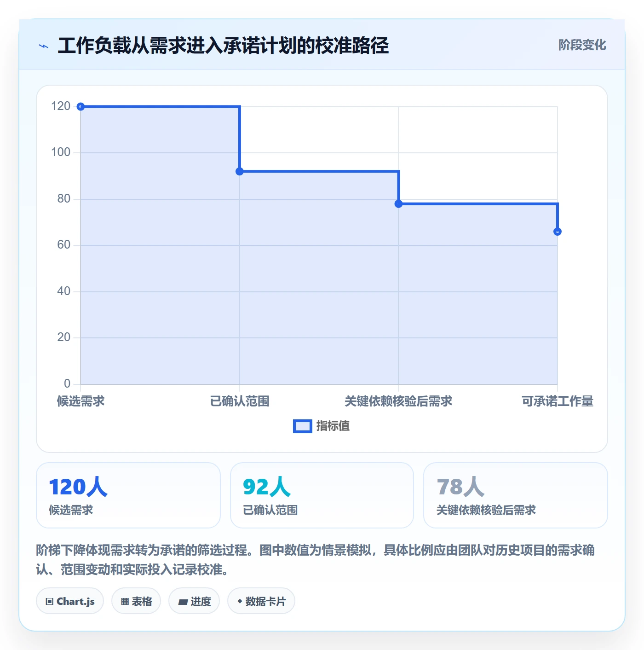Click the 候选需求 x-axis label

point(80,401)
